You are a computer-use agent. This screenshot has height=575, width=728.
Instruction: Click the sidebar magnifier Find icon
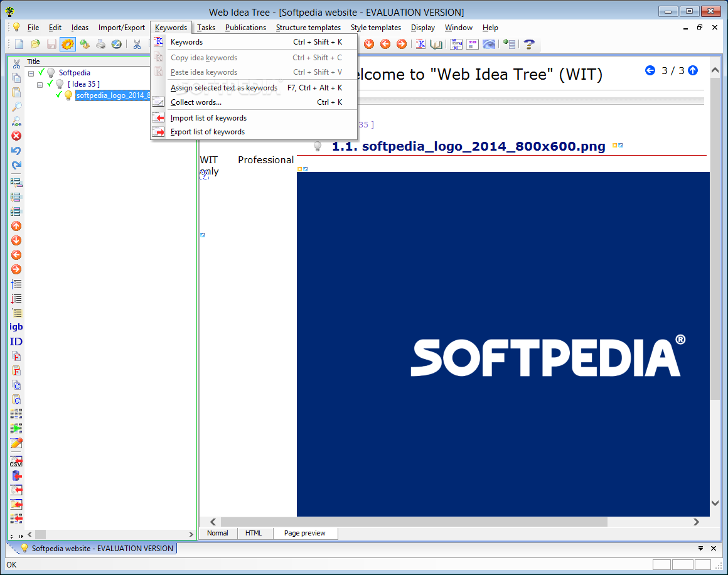pos(16,107)
